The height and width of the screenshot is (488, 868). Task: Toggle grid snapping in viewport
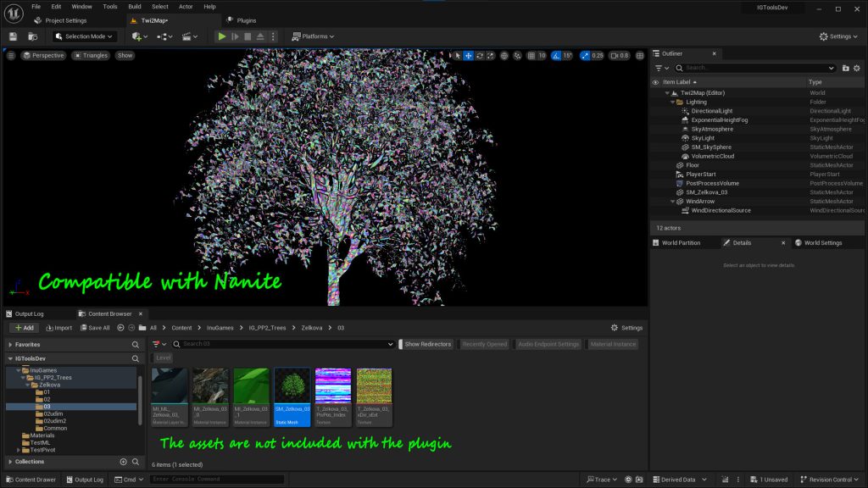[x=531, y=55]
